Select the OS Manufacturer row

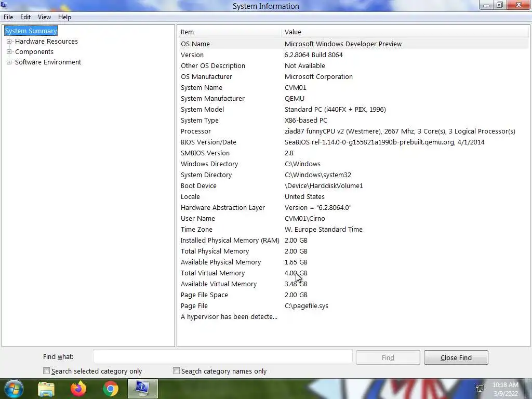click(x=353, y=76)
